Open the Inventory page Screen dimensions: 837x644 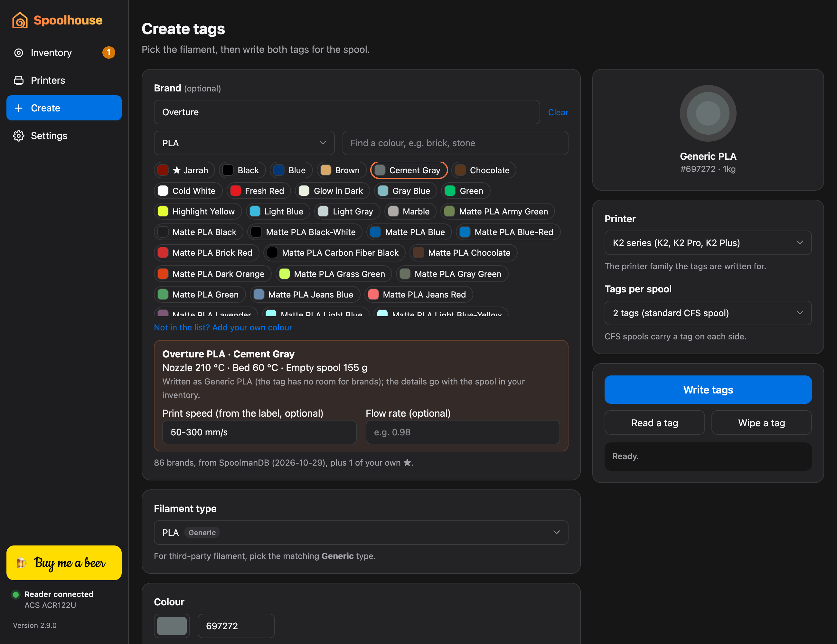[64, 52]
